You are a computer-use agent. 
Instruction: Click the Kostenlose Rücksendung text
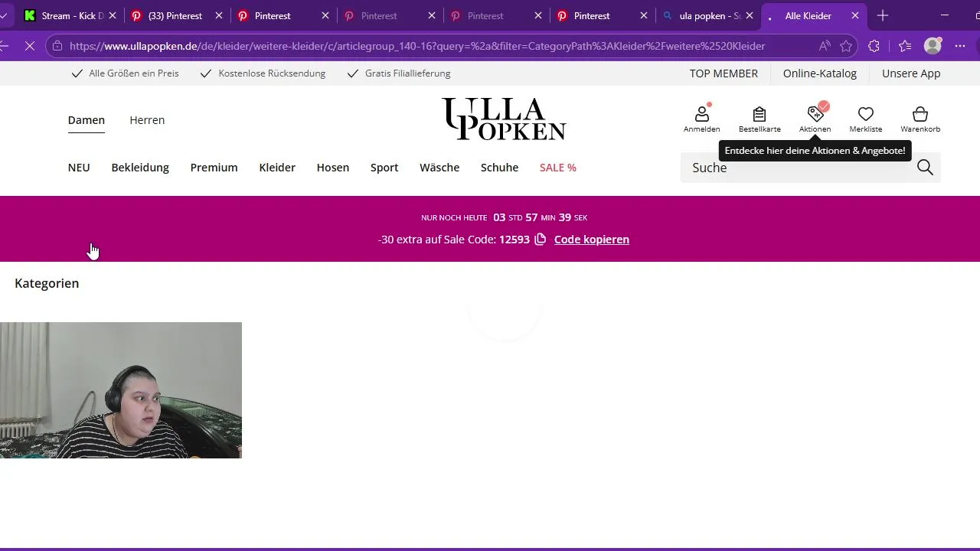point(272,73)
